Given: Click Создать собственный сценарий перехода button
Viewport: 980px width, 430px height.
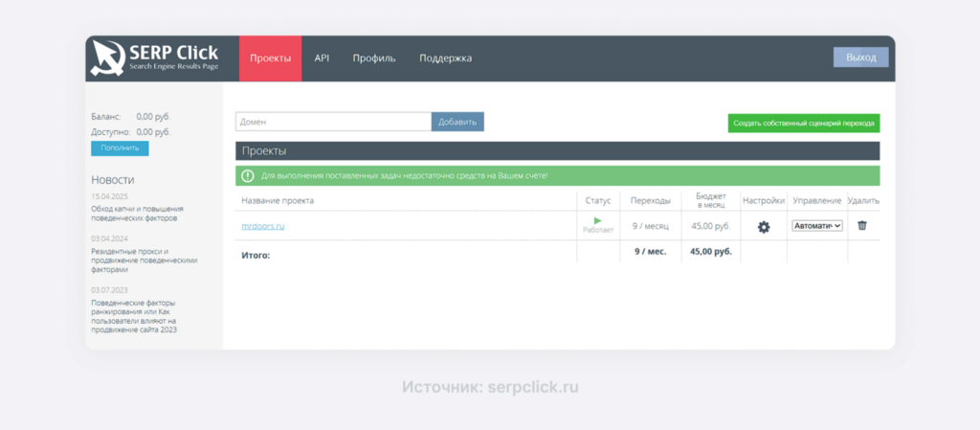Looking at the screenshot, I should pos(803,123).
